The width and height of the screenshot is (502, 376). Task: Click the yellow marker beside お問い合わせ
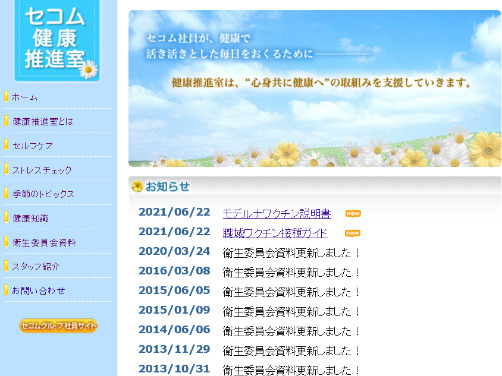coord(6,290)
